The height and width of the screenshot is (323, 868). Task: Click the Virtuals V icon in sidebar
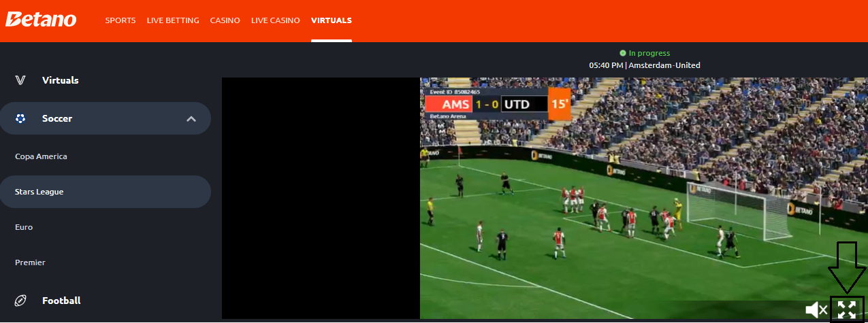coord(20,80)
